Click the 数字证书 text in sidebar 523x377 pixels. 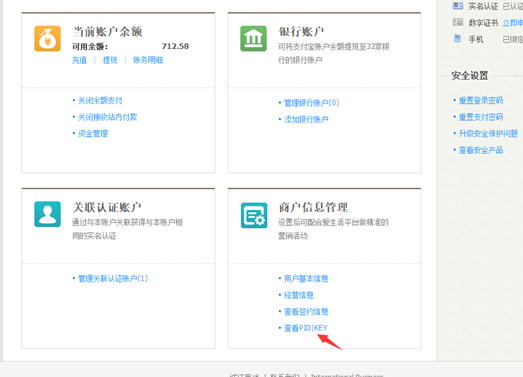[x=483, y=23]
